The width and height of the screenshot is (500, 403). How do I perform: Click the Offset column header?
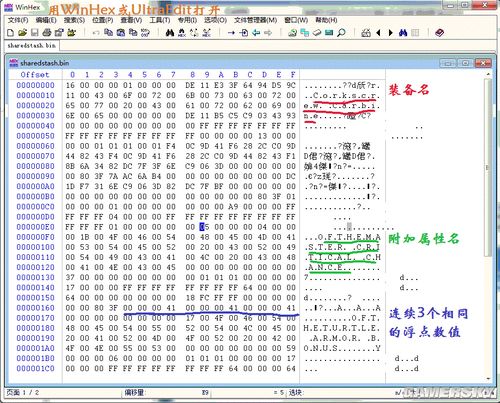(x=35, y=75)
